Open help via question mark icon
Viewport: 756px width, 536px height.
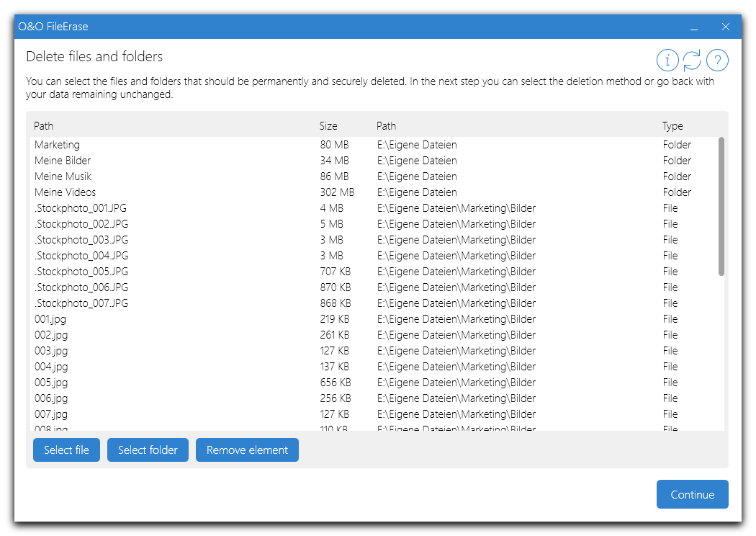click(717, 61)
